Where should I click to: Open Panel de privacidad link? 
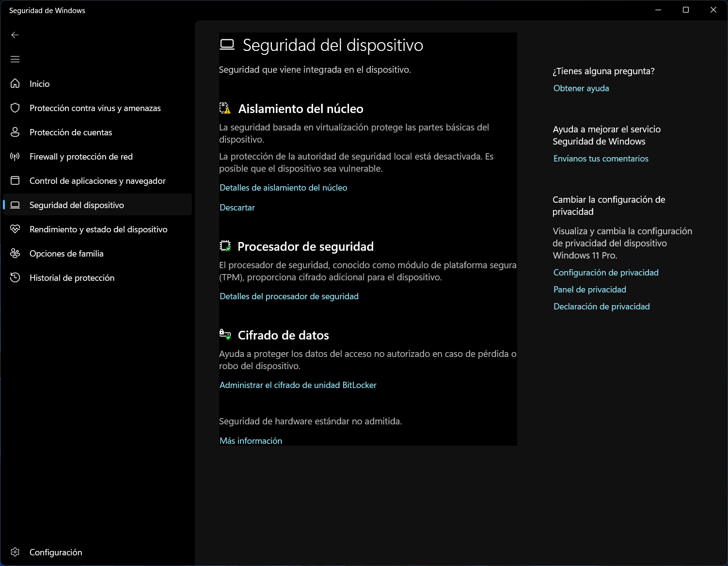[590, 290]
